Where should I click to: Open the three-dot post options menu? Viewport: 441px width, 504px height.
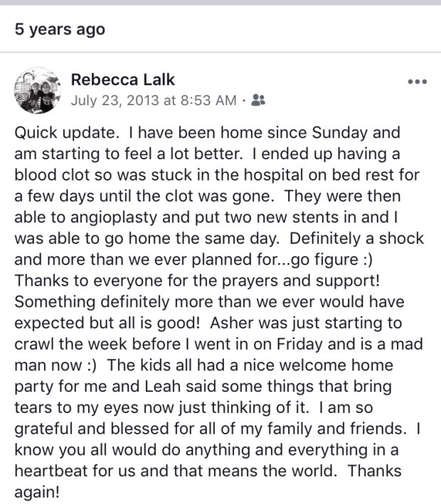(417, 82)
